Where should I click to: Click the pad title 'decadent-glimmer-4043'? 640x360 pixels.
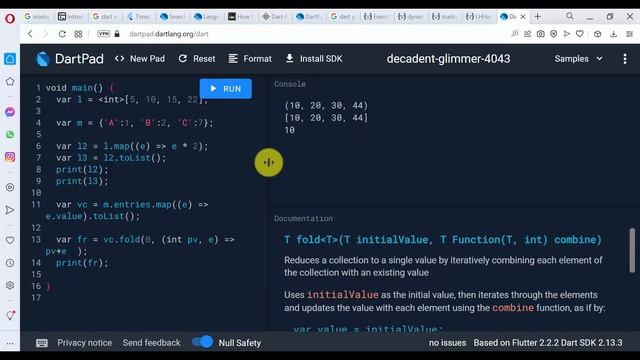tap(448, 59)
